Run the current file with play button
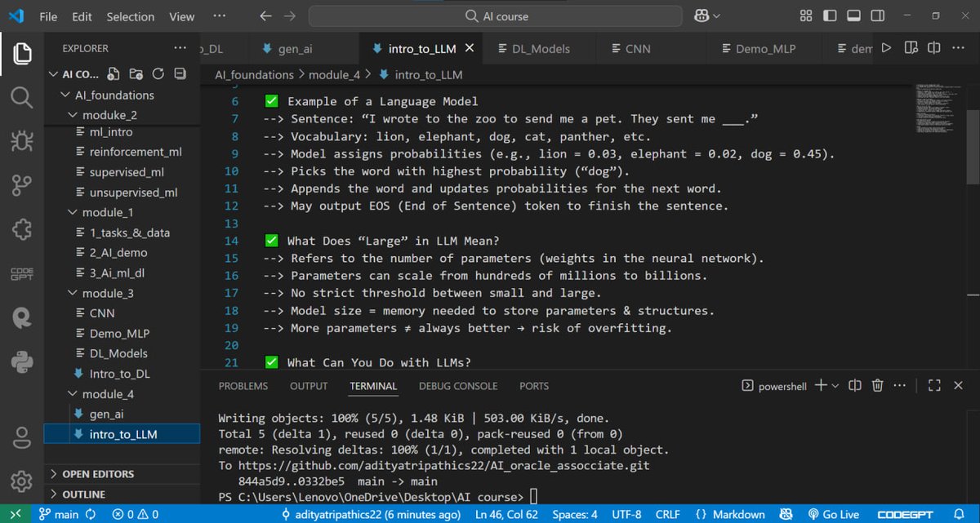The image size is (980, 523). click(x=886, y=48)
